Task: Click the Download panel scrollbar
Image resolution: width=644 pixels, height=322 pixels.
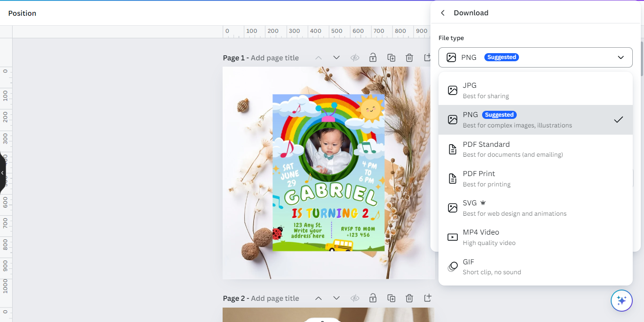Action: coord(642,59)
